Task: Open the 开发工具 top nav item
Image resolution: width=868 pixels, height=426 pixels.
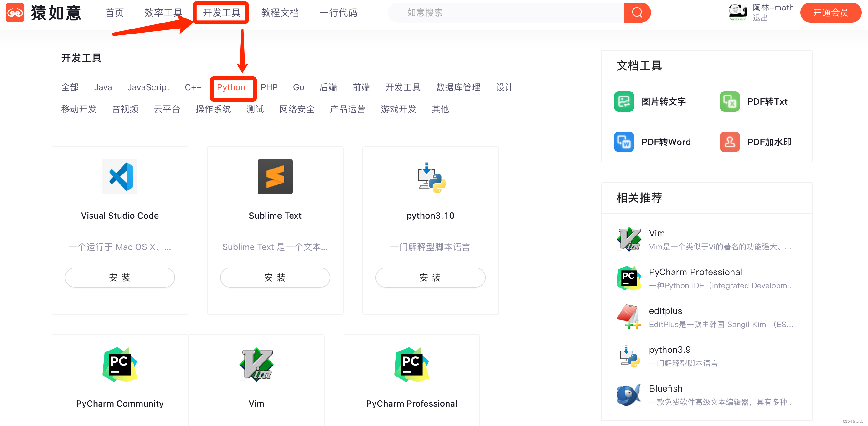Action: (221, 13)
